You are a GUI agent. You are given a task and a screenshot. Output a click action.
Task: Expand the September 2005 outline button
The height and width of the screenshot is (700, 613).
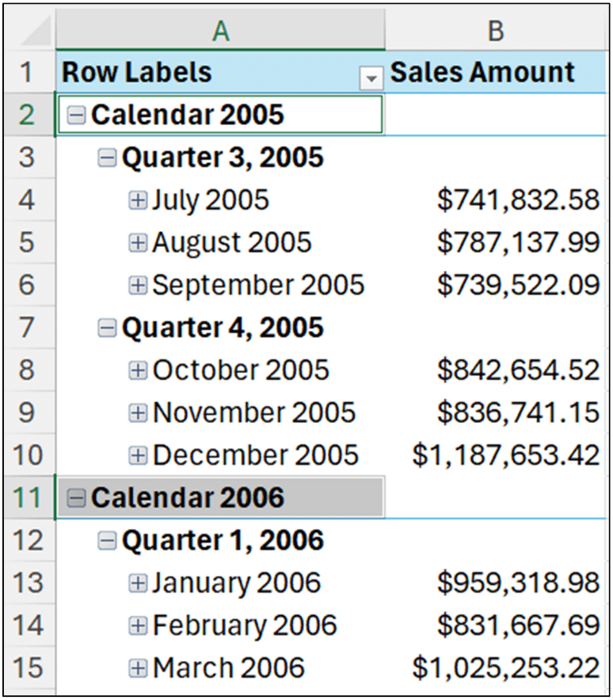coord(138,284)
